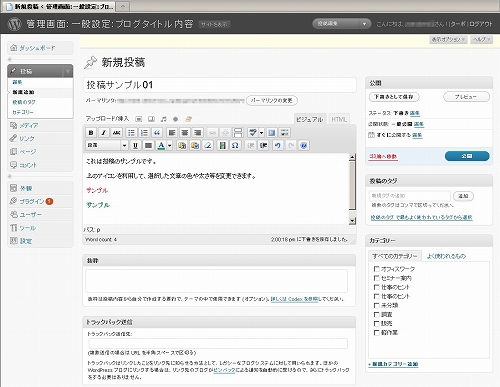This screenshot has height=387, width=500.
Task: Check the 未分類 category
Action: pos(377,305)
